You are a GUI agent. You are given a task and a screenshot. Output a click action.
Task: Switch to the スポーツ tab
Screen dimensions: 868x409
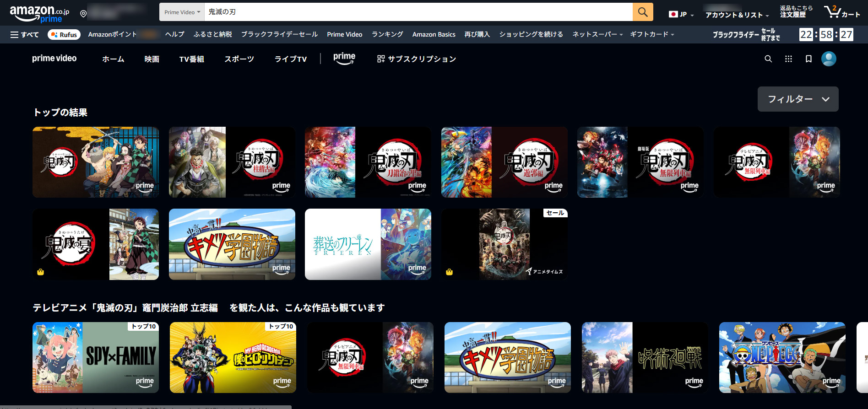click(239, 59)
